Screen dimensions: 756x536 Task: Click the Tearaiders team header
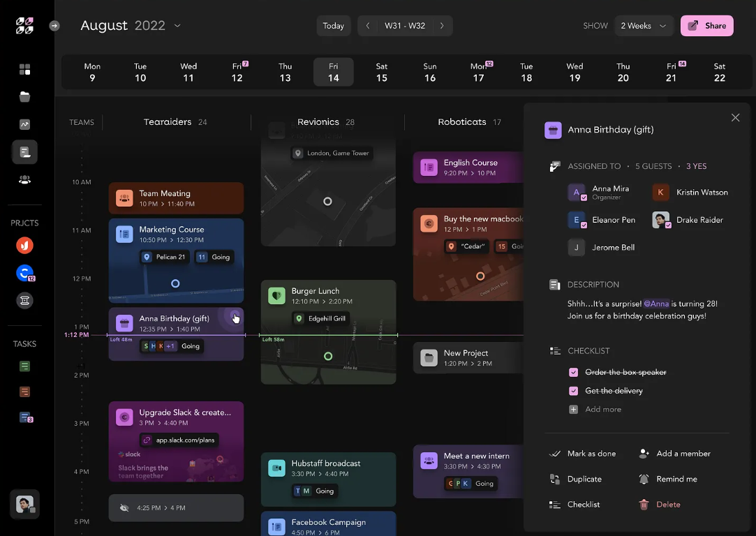tap(175, 122)
